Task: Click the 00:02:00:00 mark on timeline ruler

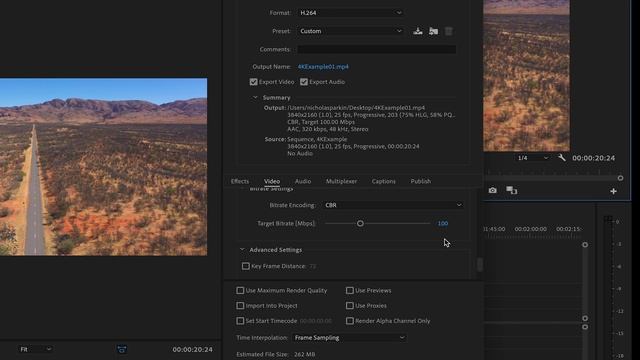Action: 530,229
